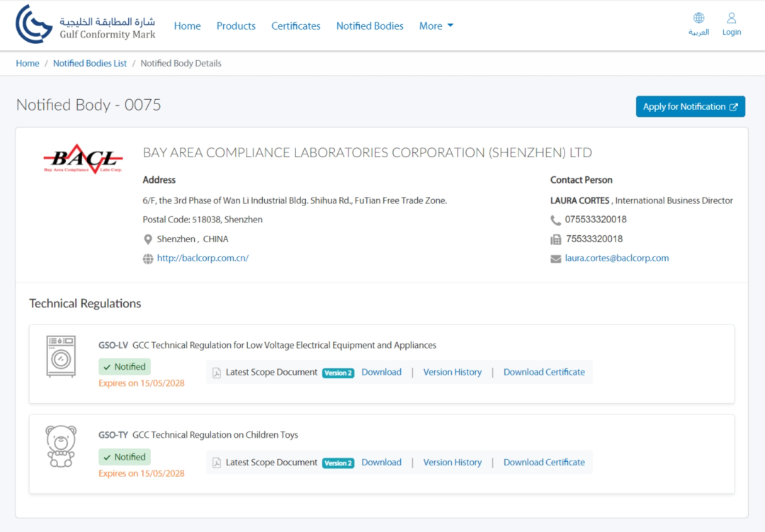Click the laura.cortes@baclcorp.com email link

[616, 259]
